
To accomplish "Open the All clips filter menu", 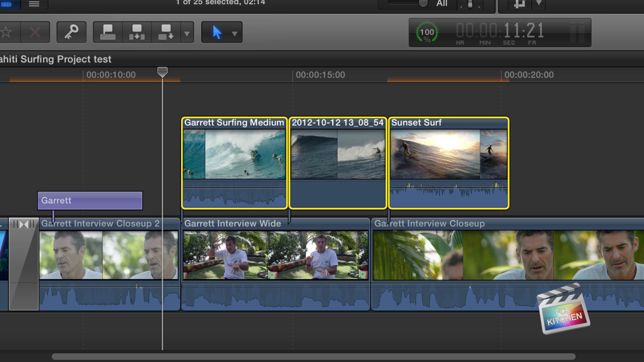I will point(442,4).
